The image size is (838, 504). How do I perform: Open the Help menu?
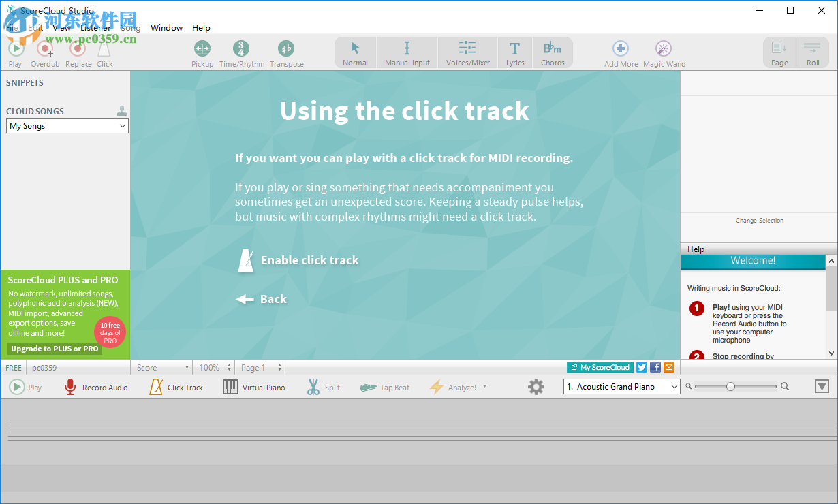(201, 28)
